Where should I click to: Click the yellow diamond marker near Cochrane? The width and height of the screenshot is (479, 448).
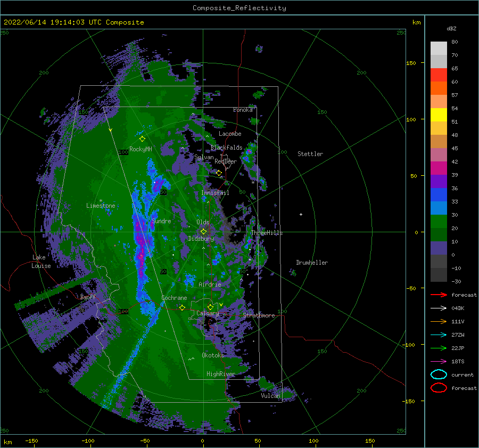[182, 307]
